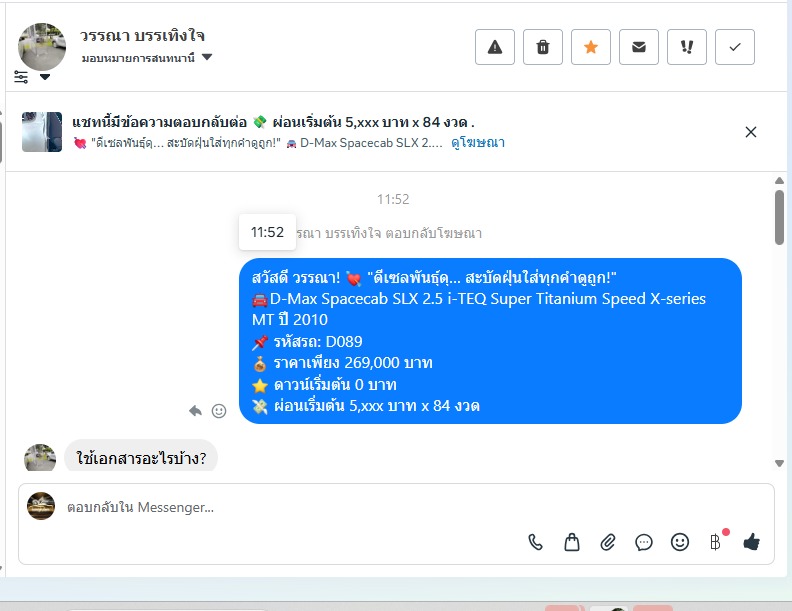Send a thumbs-up like
The width and height of the screenshot is (792, 611).
(x=752, y=542)
